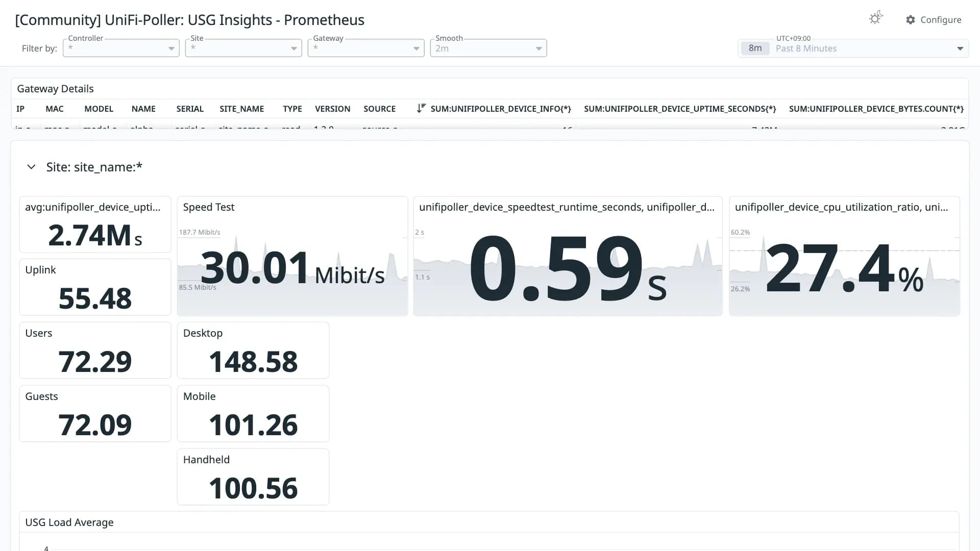Sort by the VERSION column header
The image size is (980, 551).
332,109
